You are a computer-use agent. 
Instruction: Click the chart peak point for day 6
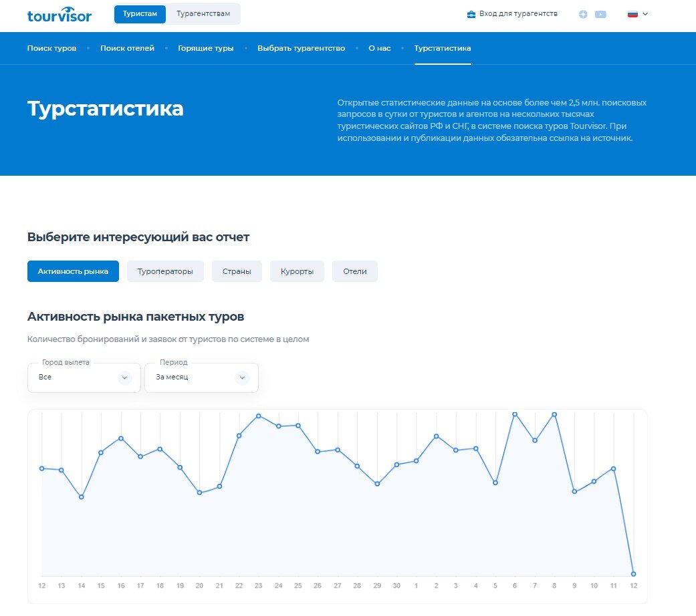(515, 414)
